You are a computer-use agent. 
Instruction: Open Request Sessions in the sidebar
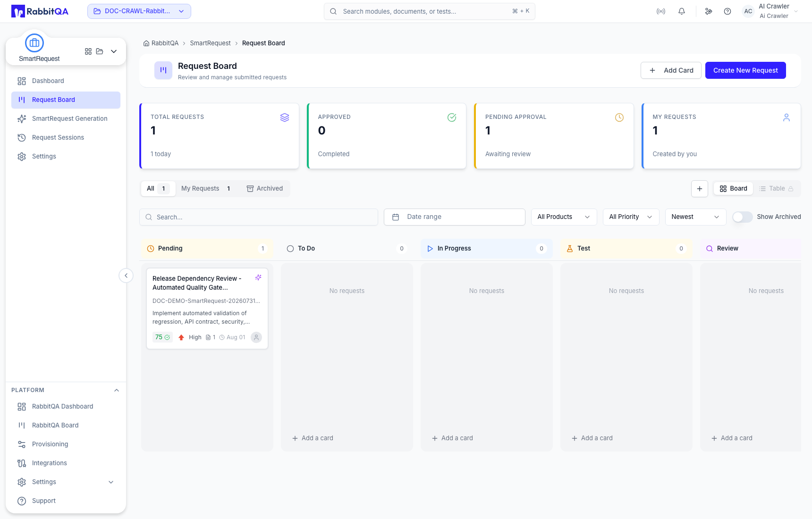(x=66, y=138)
